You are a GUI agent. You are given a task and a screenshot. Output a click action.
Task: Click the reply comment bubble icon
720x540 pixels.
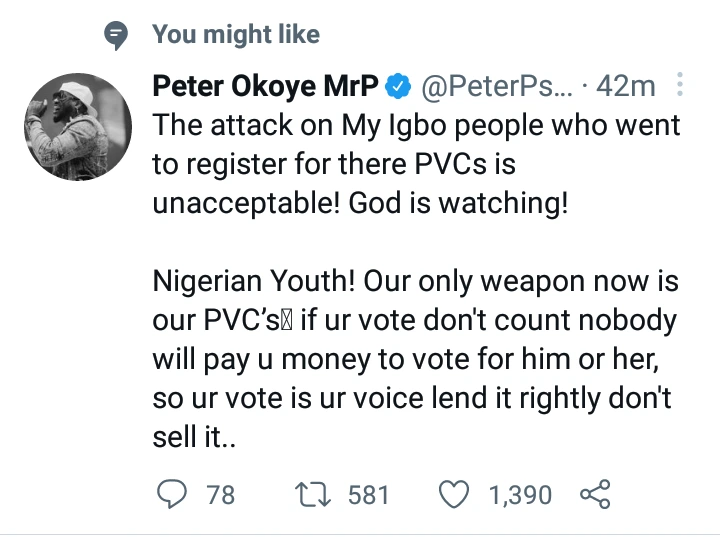coord(172,494)
